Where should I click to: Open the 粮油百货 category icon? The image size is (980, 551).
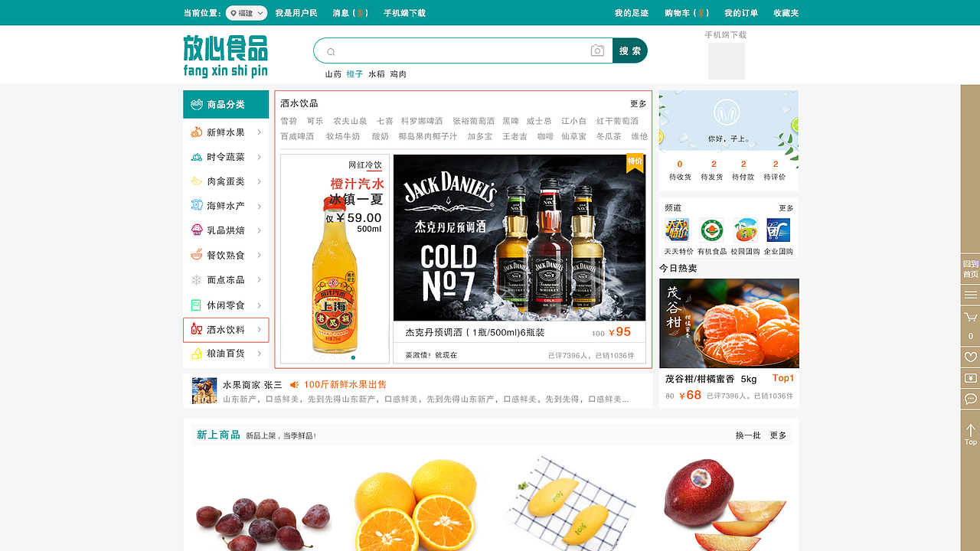click(196, 354)
